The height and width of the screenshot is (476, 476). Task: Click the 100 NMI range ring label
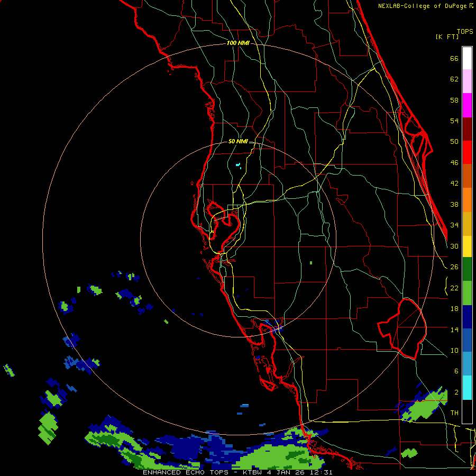[238, 43]
